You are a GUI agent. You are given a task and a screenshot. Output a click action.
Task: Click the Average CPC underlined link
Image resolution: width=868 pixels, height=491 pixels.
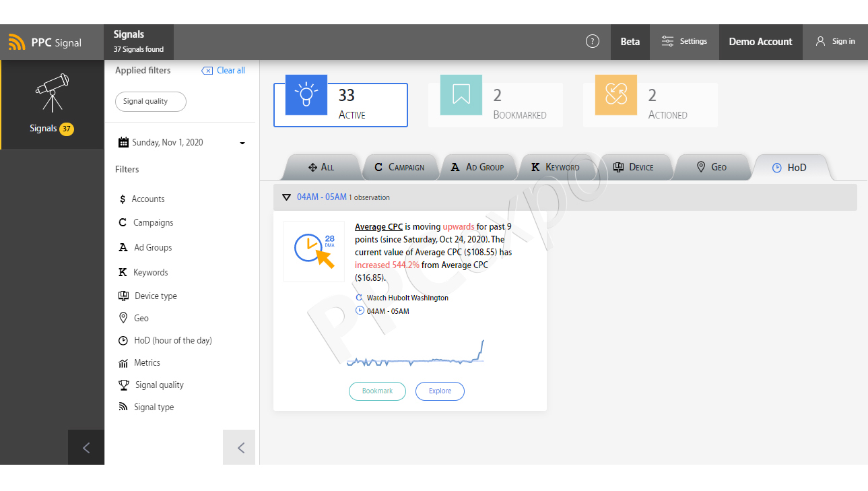[x=378, y=227]
